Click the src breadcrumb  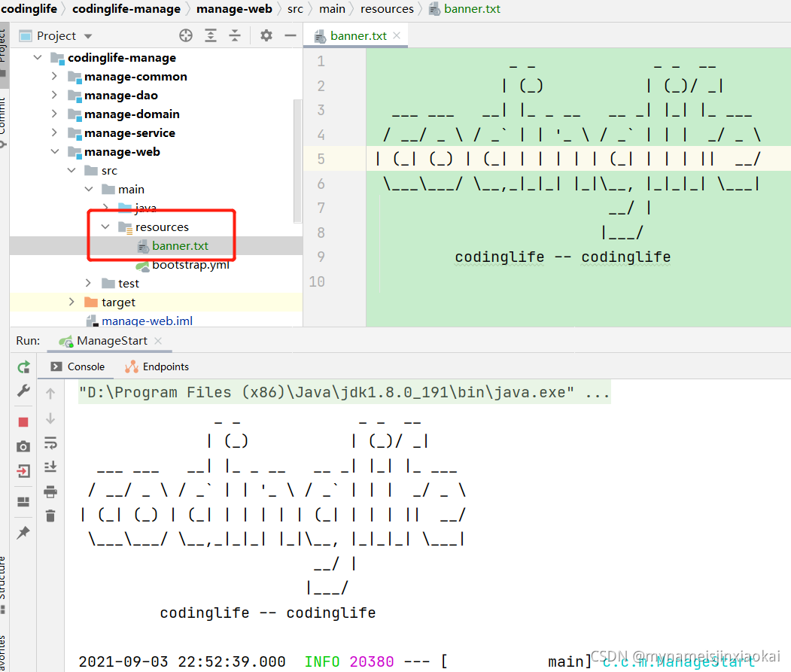[x=295, y=9]
